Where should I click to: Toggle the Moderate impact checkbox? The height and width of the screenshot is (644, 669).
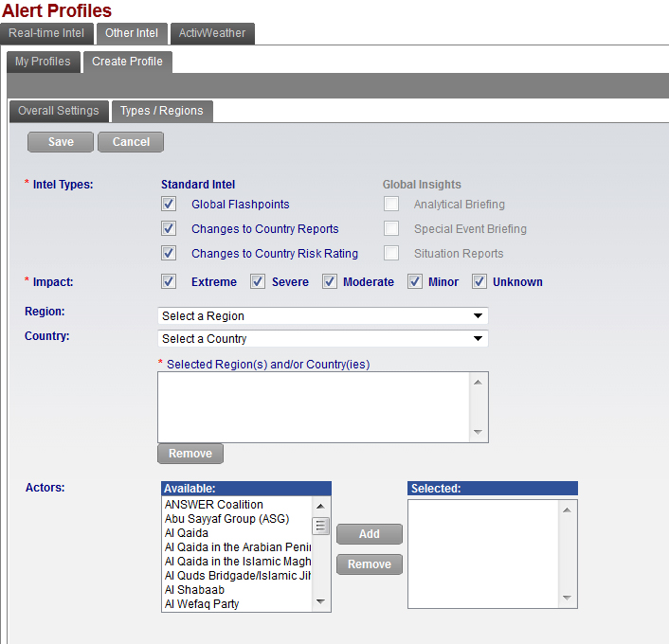click(330, 281)
